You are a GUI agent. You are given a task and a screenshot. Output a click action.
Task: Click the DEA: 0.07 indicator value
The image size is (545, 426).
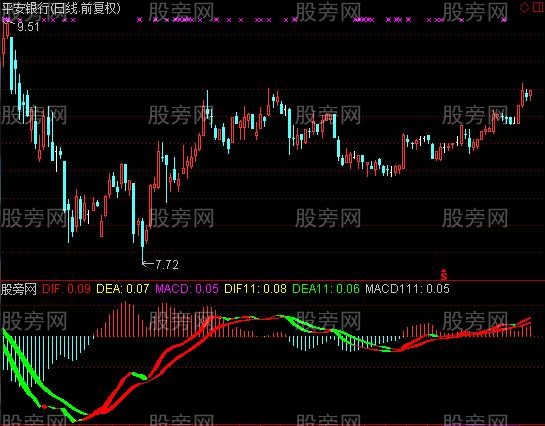click(123, 289)
